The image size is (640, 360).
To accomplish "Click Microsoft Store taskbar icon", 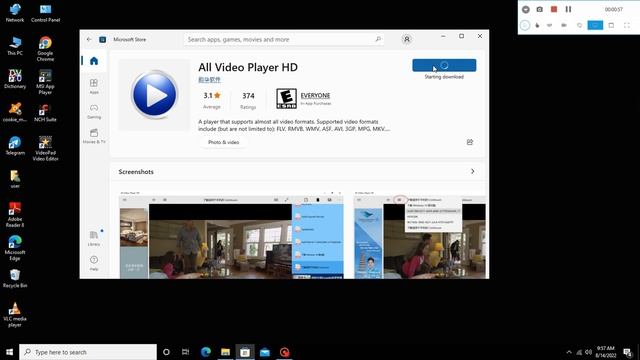I will tap(245, 352).
